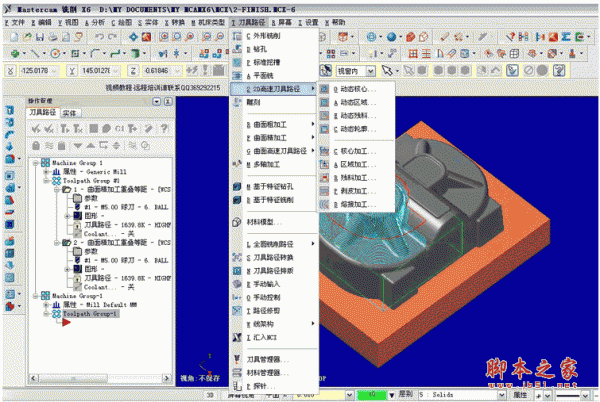Open the level 5 Solids dropdown in status bar
The image size is (600, 402).
pyautogui.click(x=501, y=395)
